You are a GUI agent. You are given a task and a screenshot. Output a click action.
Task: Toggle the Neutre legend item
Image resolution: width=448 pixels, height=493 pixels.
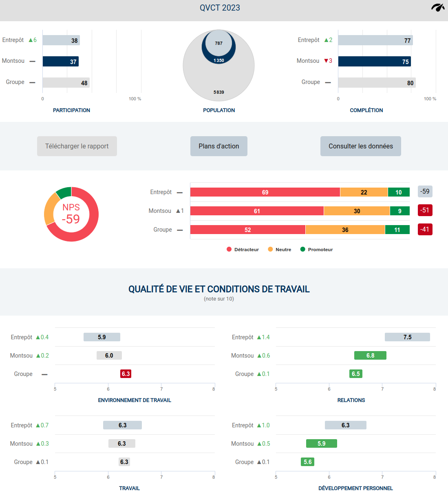(280, 250)
